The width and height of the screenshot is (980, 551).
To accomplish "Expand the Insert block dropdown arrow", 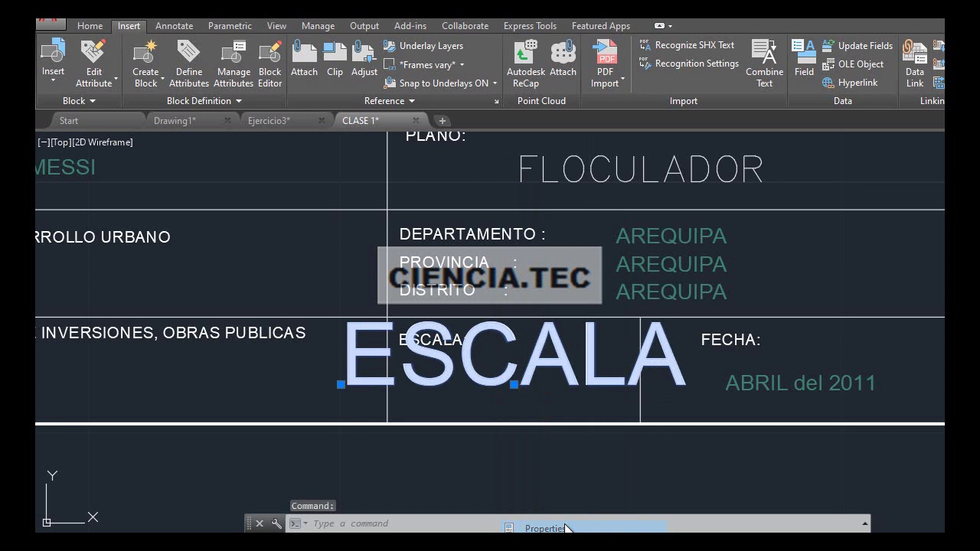I will [x=53, y=81].
